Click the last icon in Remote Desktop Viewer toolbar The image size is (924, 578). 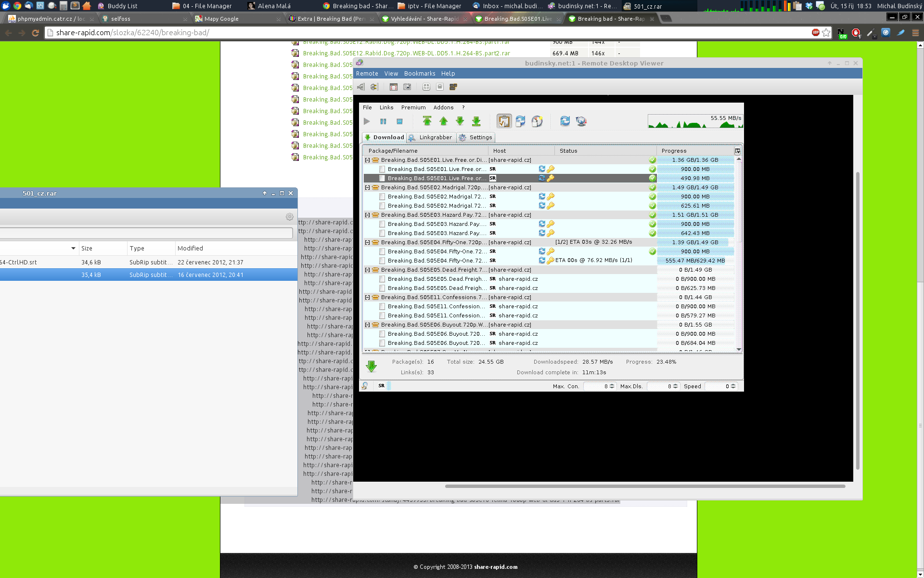point(453,87)
